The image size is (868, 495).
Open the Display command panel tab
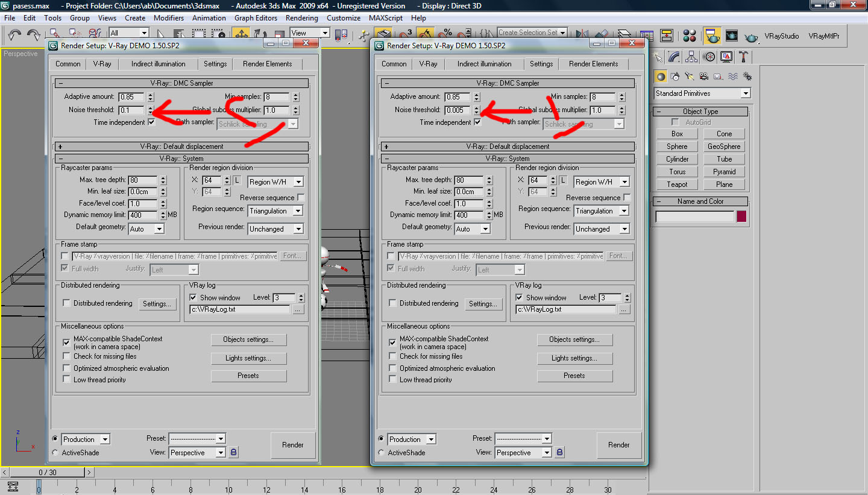tap(726, 57)
